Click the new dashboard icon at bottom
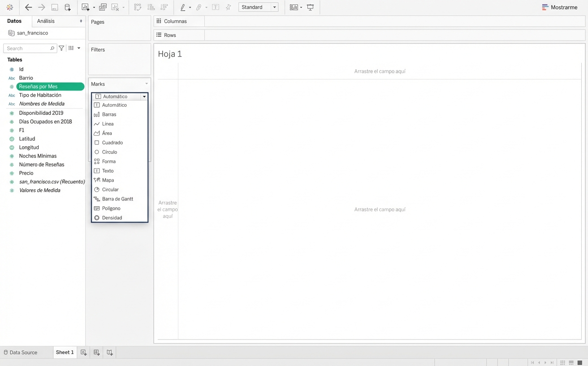This screenshot has width=588, height=366. pyautogui.click(x=96, y=353)
